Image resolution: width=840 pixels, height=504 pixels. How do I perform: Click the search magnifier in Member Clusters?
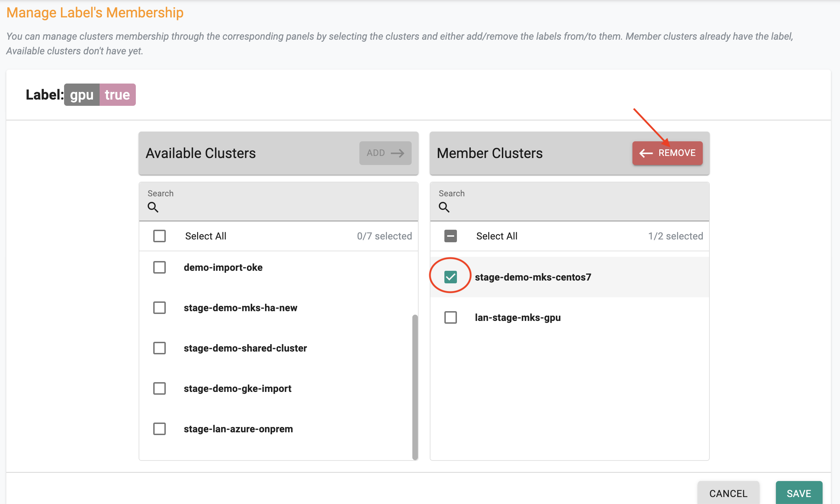pyautogui.click(x=444, y=207)
